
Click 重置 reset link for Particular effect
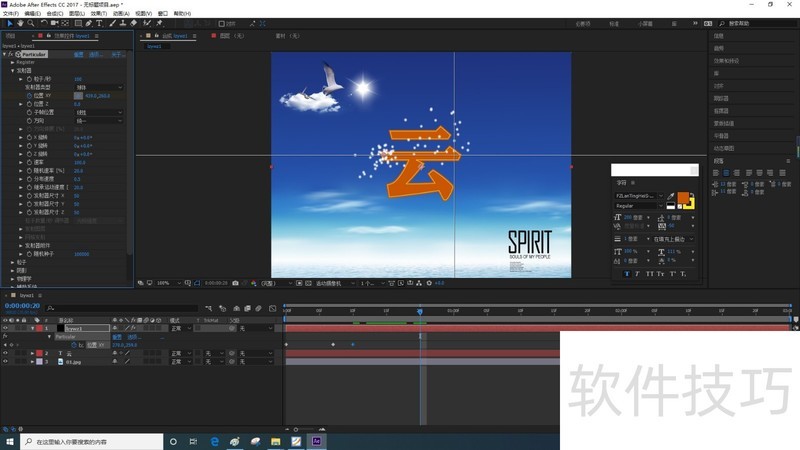[x=78, y=54]
